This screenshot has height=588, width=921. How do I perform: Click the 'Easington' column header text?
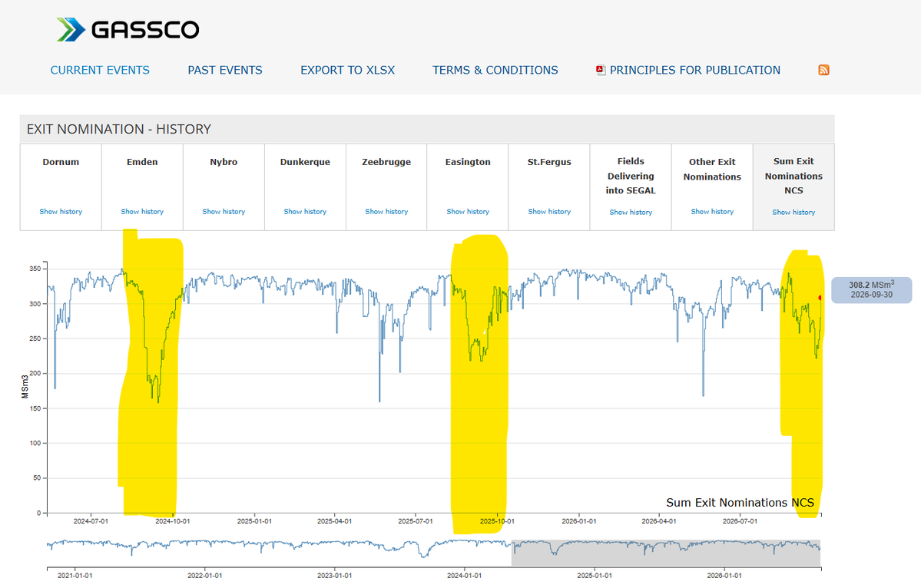[468, 162]
